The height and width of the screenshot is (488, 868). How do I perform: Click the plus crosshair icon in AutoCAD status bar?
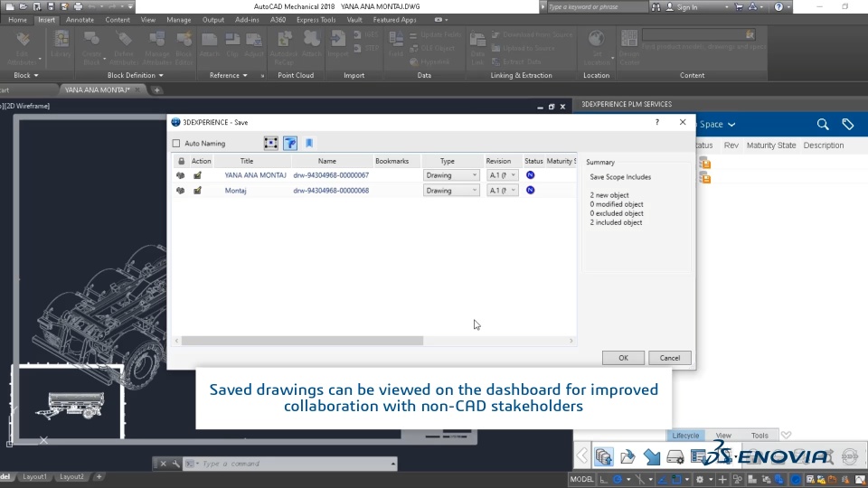point(722,479)
